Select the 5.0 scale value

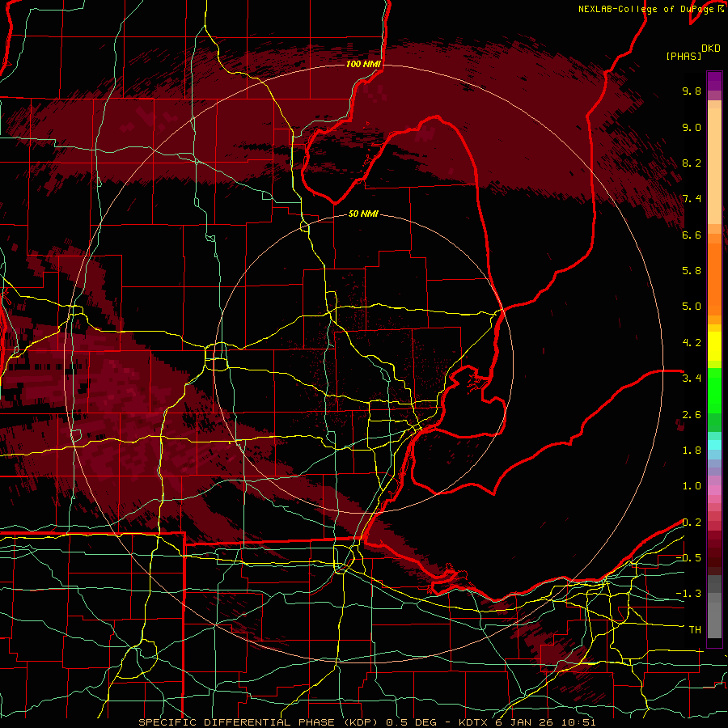point(692,307)
